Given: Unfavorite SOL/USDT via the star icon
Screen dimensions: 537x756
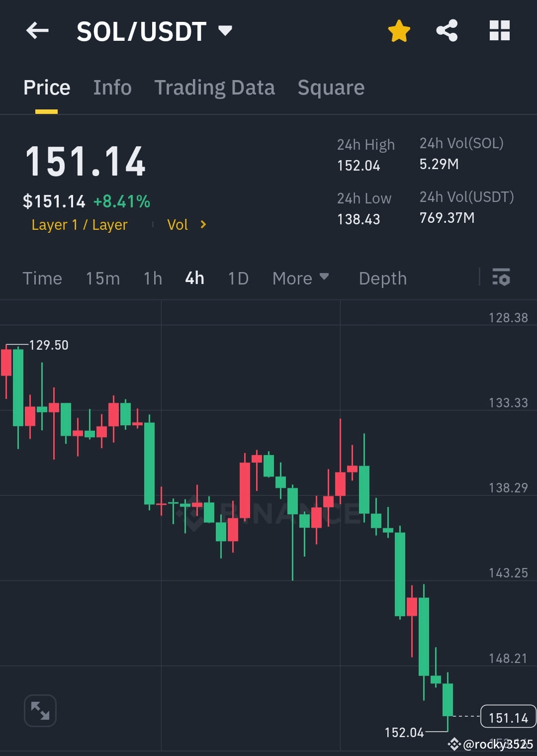Looking at the screenshot, I should click(x=399, y=31).
